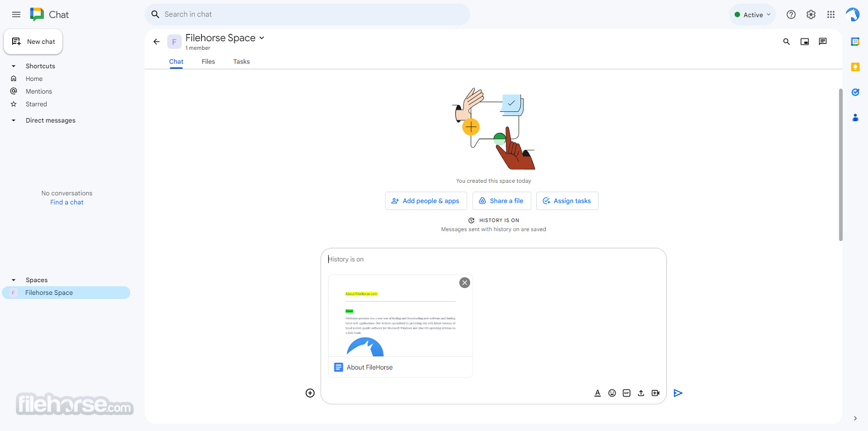868x431 pixels.
Task: Click the Search in chat field
Action: point(307,14)
